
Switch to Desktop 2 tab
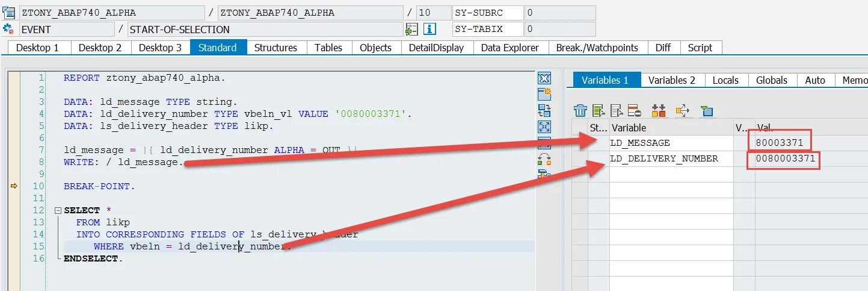(100, 48)
